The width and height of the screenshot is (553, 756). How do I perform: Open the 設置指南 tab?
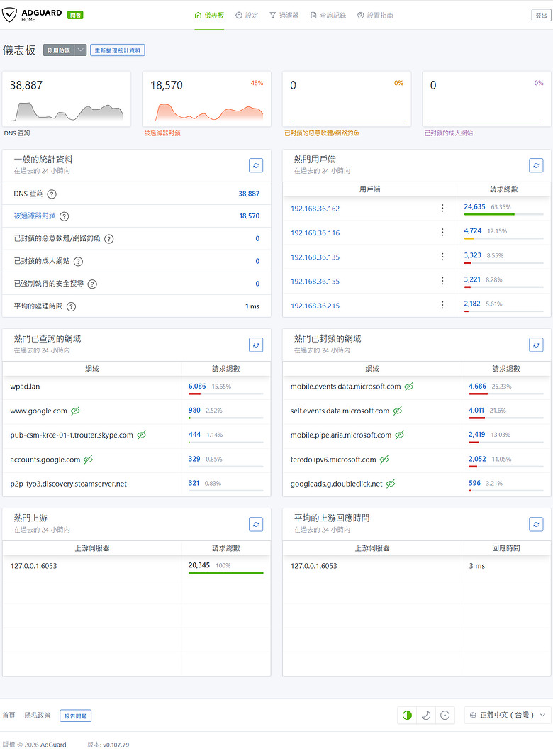tap(375, 16)
